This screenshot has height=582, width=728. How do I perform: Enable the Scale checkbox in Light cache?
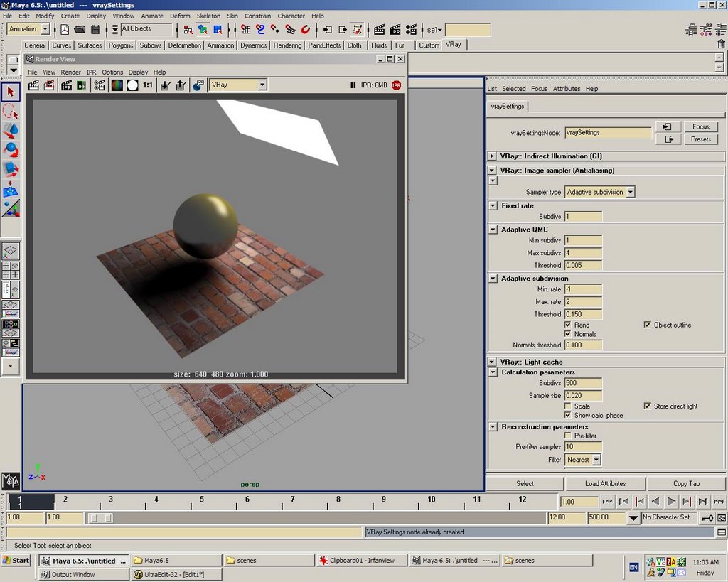click(567, 406)
